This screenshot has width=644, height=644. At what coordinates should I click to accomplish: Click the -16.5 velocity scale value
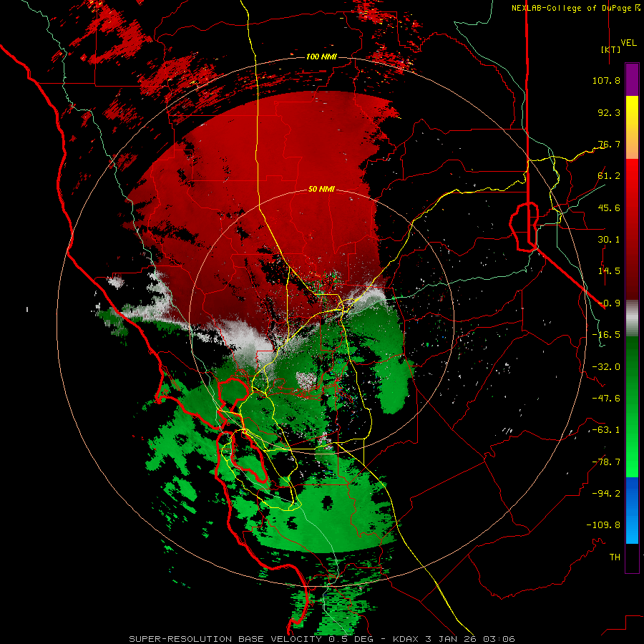[x=606, y=335]
